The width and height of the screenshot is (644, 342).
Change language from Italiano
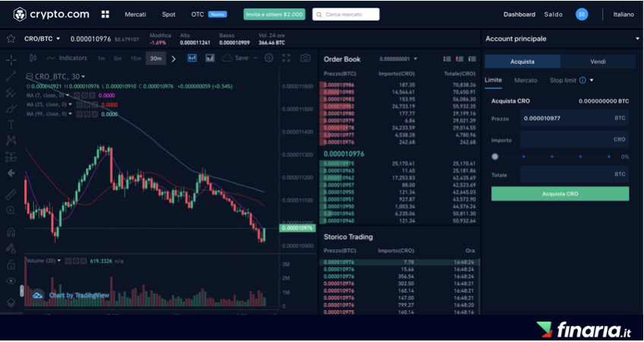click(x=623, y=14)
